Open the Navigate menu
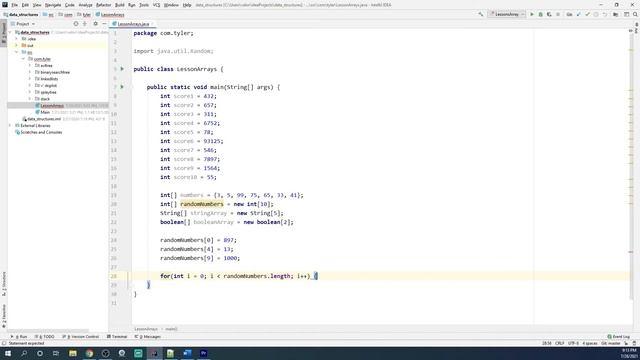 [x=53, y=5]
